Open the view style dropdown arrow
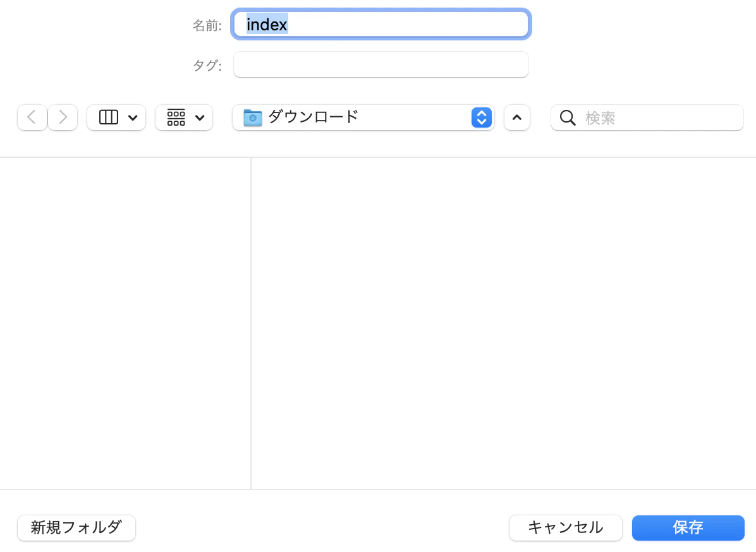 (133, 117)
